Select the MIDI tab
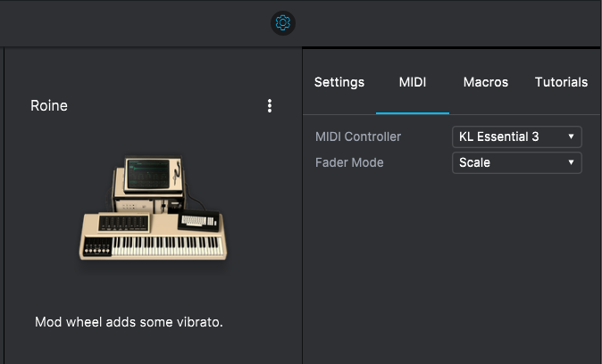 pos(413,82)
